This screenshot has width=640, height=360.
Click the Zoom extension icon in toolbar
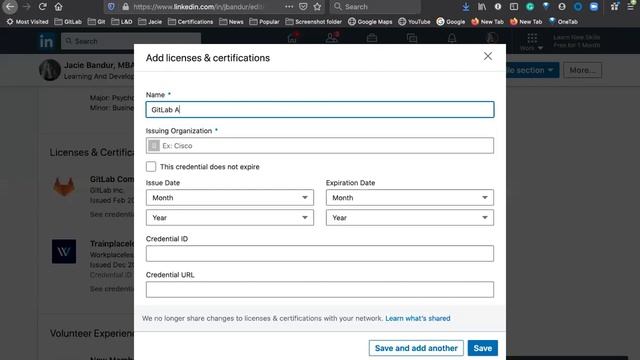[594, 7]
